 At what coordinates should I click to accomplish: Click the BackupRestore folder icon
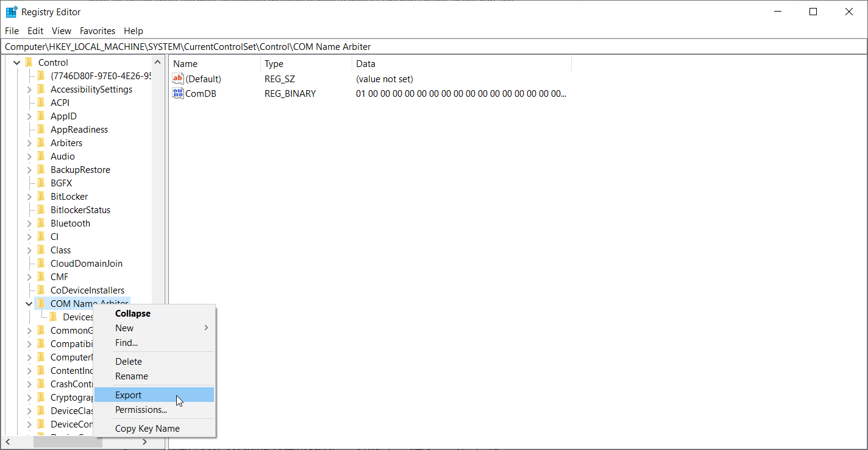41,169
